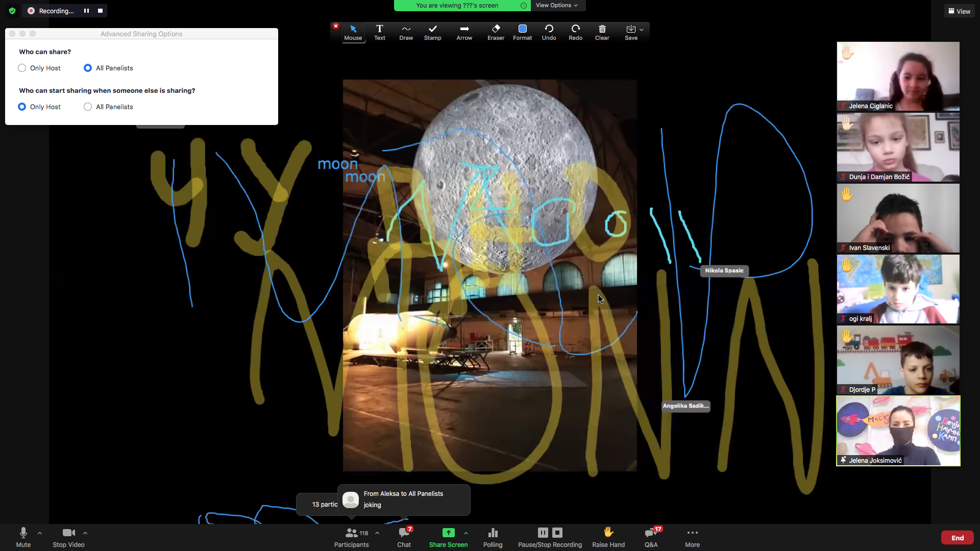Mute the microphone
The image size is (980, 551).
click(23, 538)
